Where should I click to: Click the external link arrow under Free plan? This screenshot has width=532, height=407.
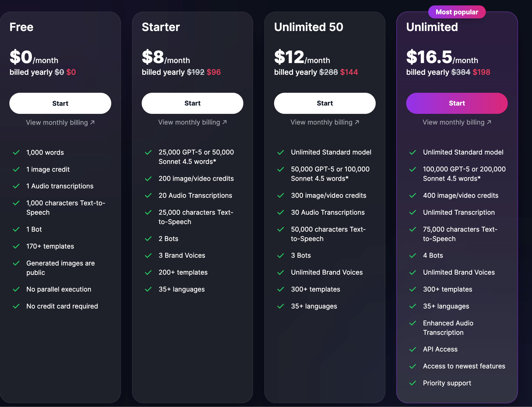pos(92,122)
